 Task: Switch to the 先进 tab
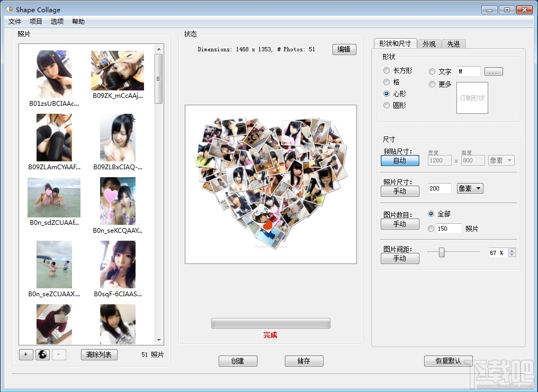(x=453, y=44)
